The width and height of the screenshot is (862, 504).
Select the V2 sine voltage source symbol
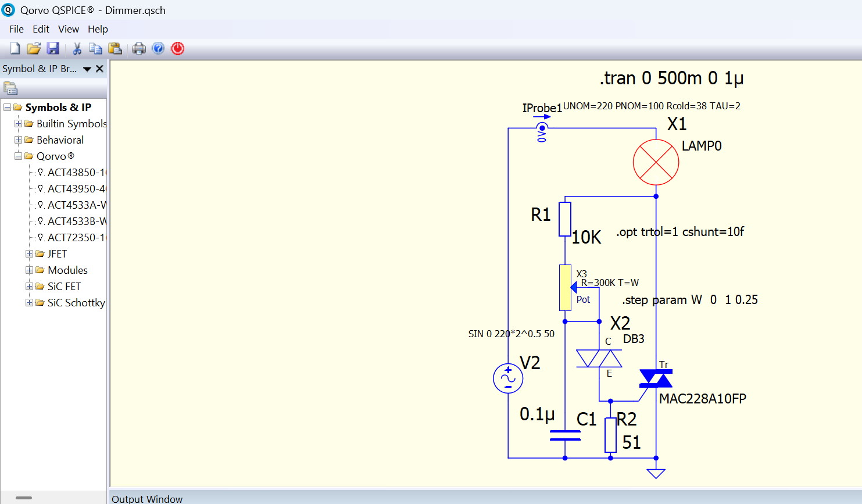pyautogui.click(x=508, y=378)
